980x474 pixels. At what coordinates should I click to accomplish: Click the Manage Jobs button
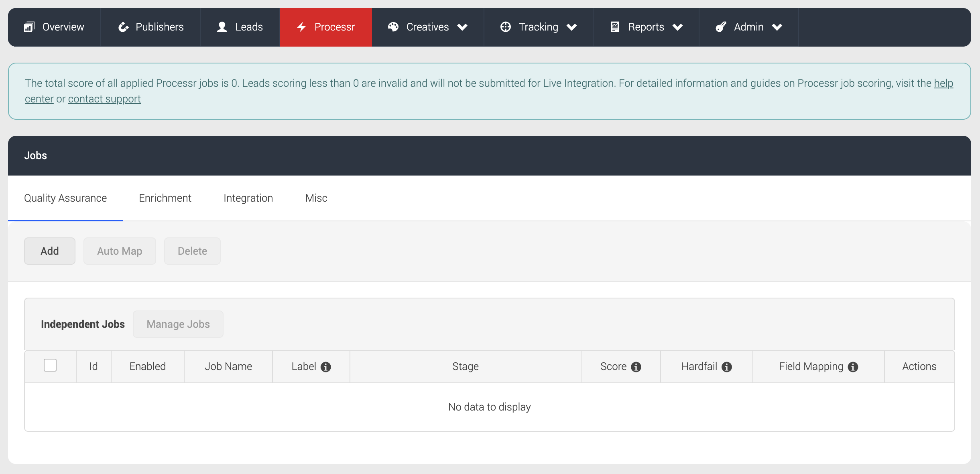click(x=178, y=324)
